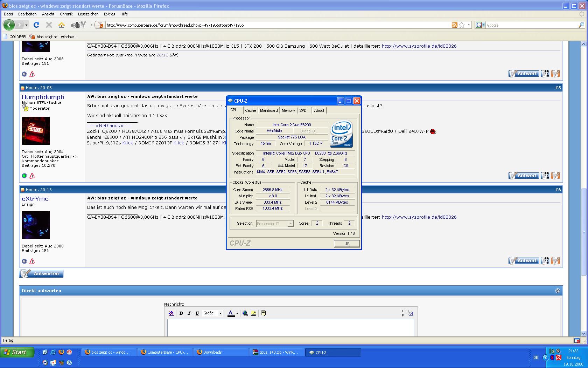The image size is (588, 368).
Task: Open the cpuz_148.zip WinRAR taskbar button
Action: tap(277, 352)
